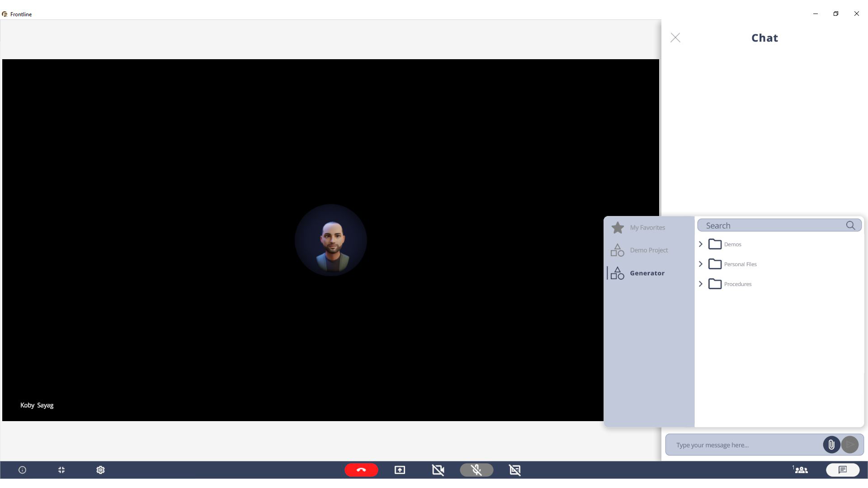The image size is (868, 488).
Task: Select the Generator project tab
Action: pos(647,273)
